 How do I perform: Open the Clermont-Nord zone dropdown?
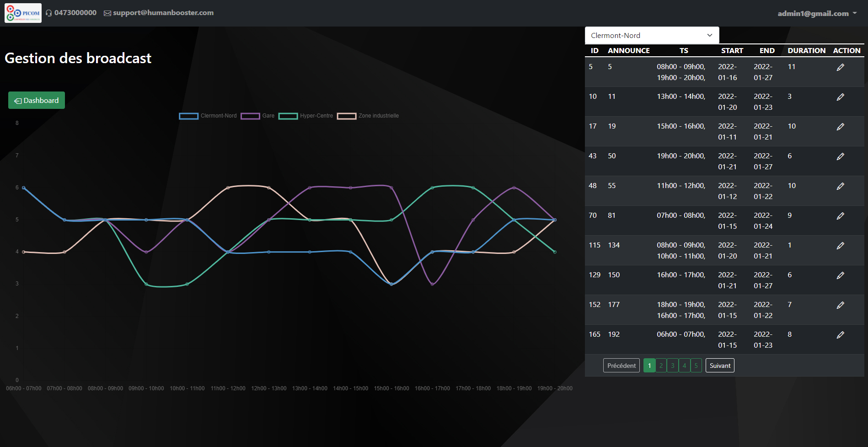tap(652, 35)
